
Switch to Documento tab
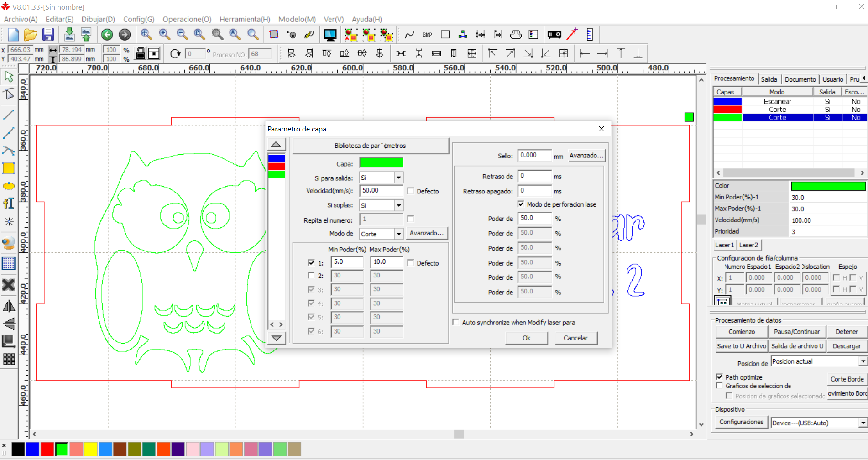pyautogui.click(x=800, y=79)
